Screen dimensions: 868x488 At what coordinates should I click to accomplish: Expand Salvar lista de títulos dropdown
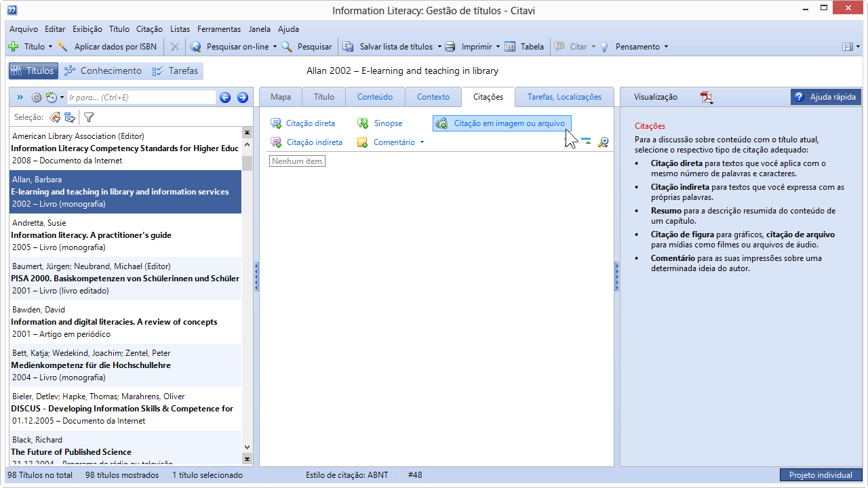point(439,47)
